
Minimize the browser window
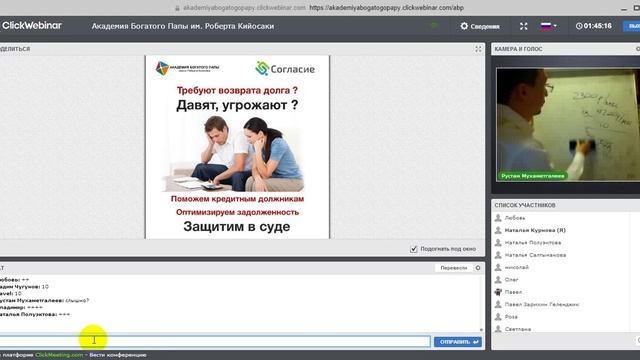(x=624, y=8)
